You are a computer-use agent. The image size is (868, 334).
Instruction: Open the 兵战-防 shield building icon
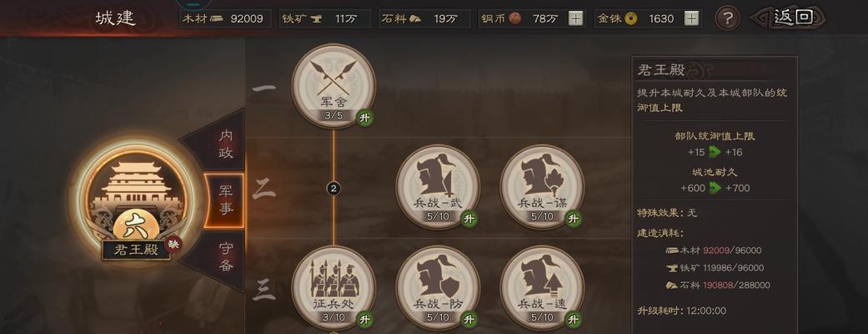coord(438,288)
